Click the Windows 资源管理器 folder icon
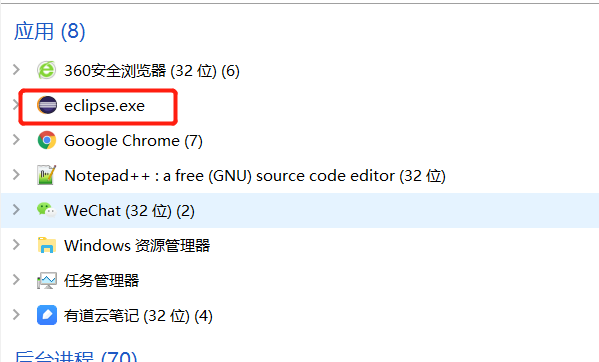This screenshot has height=362, width=599. pos(47,245)
